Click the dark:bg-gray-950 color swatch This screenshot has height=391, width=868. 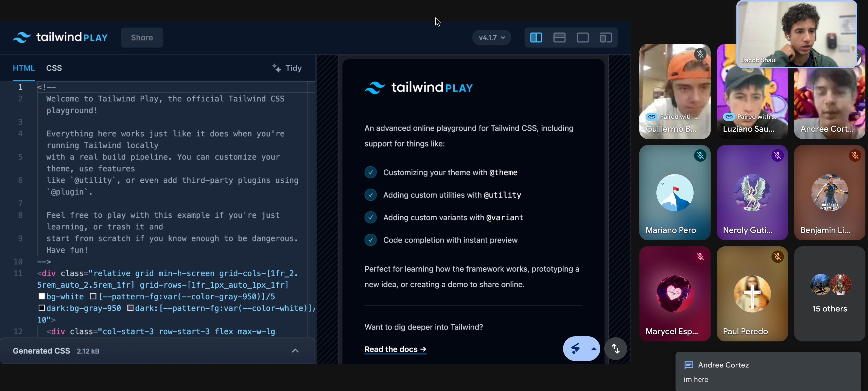pyautogui.click(x=42, y=308)
